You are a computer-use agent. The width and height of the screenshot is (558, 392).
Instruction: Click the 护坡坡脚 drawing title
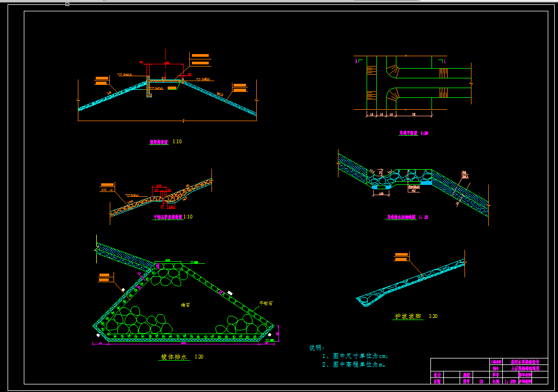[408, 316]
